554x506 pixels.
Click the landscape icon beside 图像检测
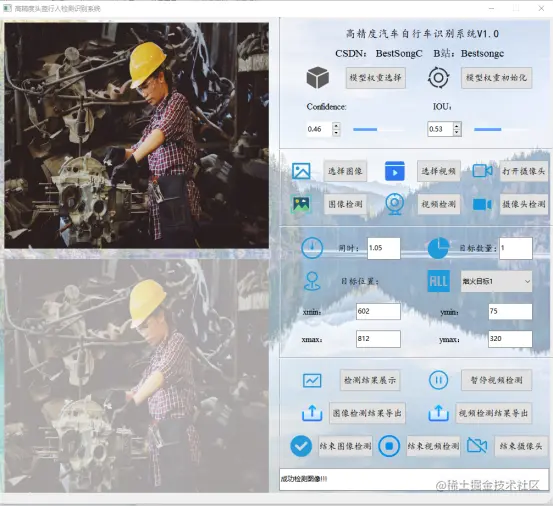tap(301, 204)
